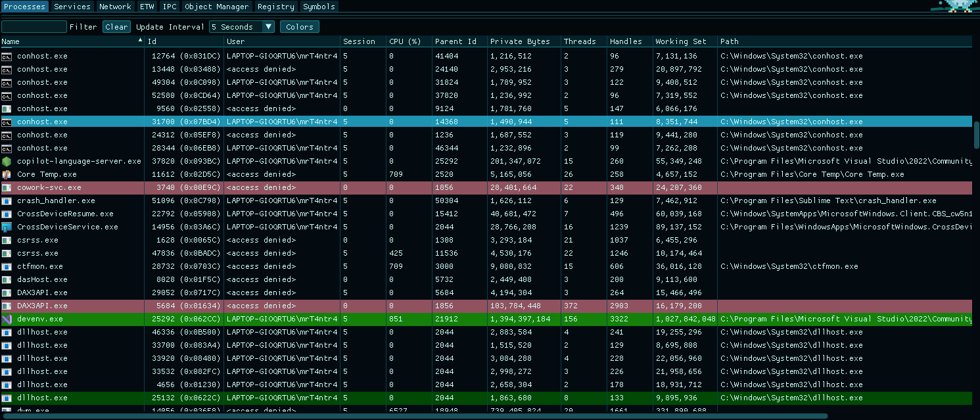Click the icon of dllhost.exe with Id 25132

tap(7, 398)
